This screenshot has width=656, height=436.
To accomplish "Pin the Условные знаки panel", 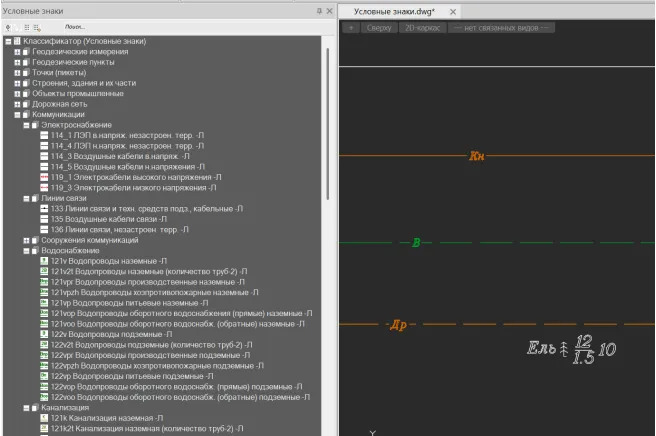I will click(319, 10).
